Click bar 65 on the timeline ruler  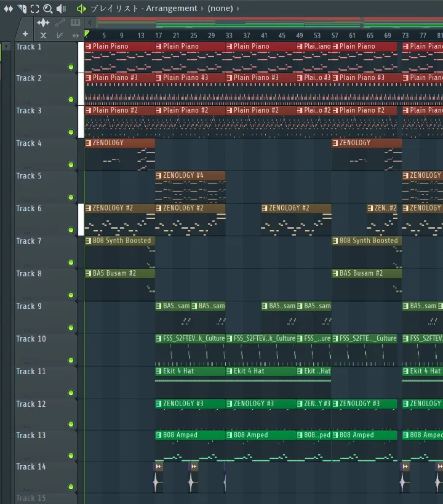(x=370, y=35)
